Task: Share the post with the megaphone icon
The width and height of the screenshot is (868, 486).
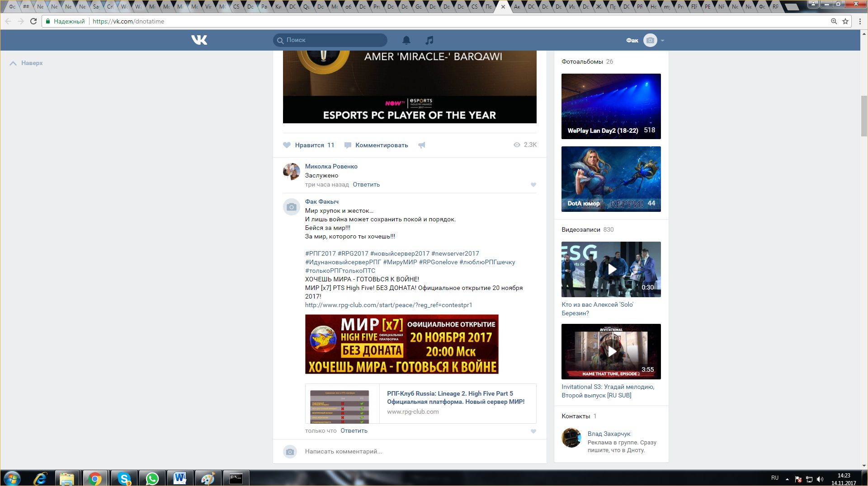Action: pos(421,145)
